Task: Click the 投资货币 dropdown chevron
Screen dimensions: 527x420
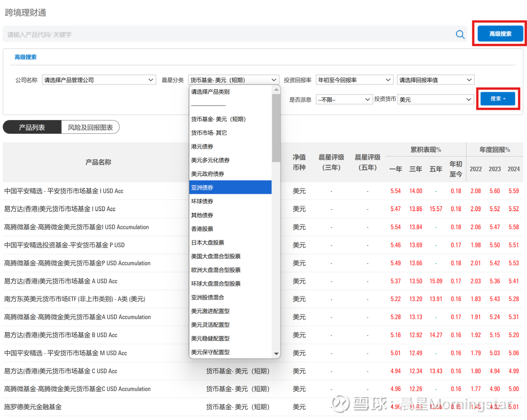Action: click(x=468, y=99)
